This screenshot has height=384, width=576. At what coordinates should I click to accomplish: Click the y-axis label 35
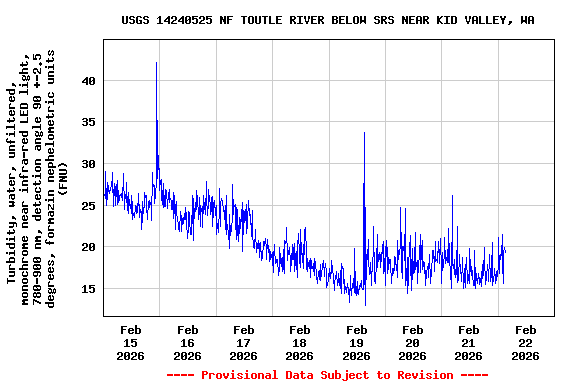[x=89, y=122]
